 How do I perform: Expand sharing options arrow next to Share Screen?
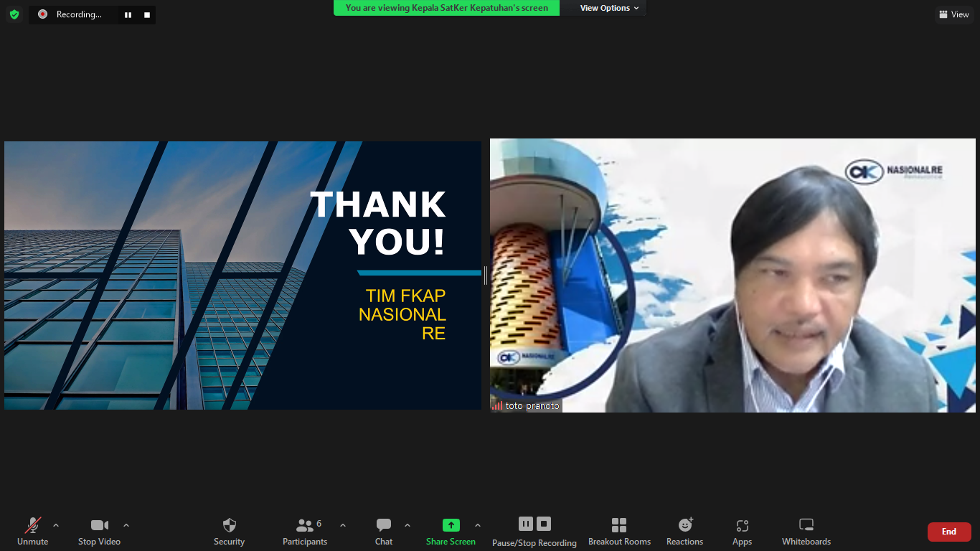click(x=478, y=525)
